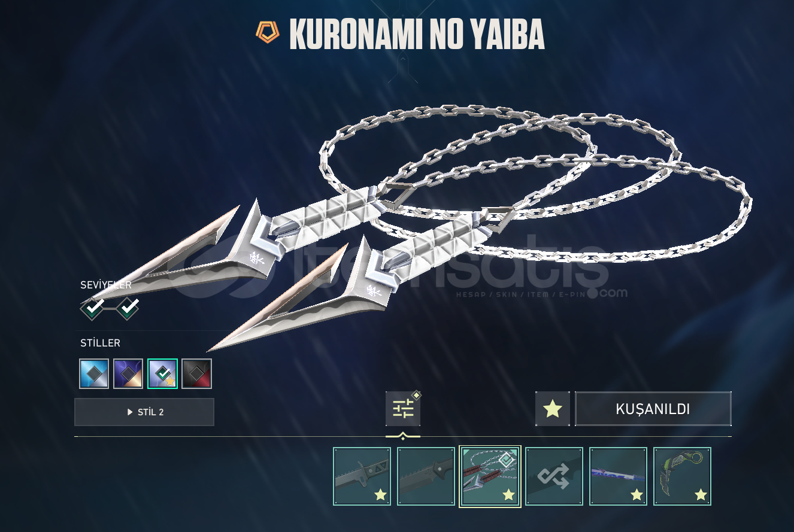Select the first level checkmark under Seviyeler
Viewport: 794px width, 532px height.
pos(93,309)
